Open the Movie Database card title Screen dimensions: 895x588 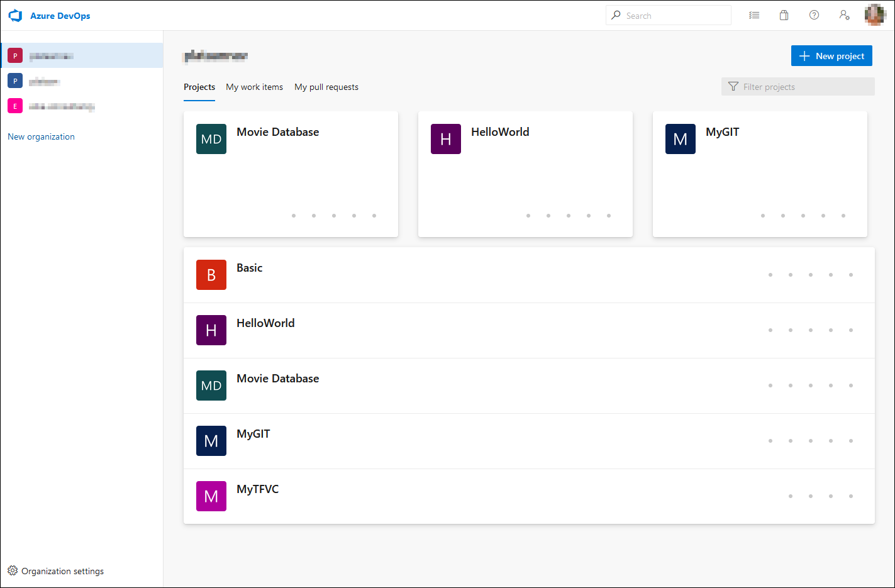[x=278, y=132]
